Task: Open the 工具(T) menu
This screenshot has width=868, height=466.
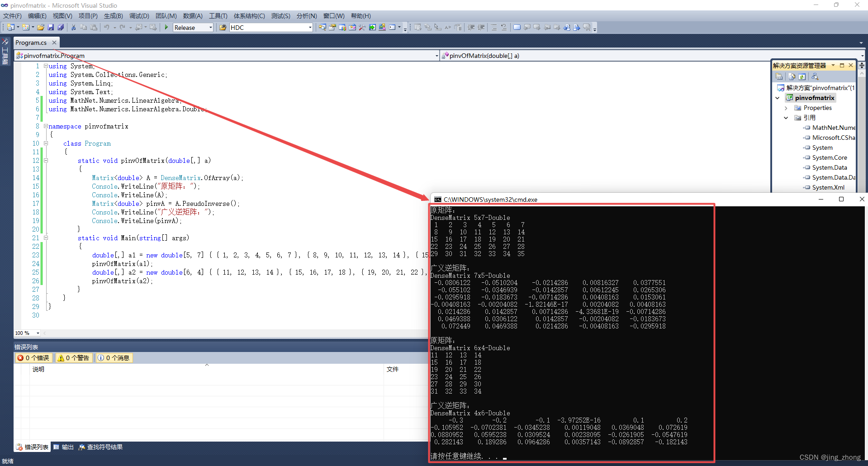Action: [218, 16]
